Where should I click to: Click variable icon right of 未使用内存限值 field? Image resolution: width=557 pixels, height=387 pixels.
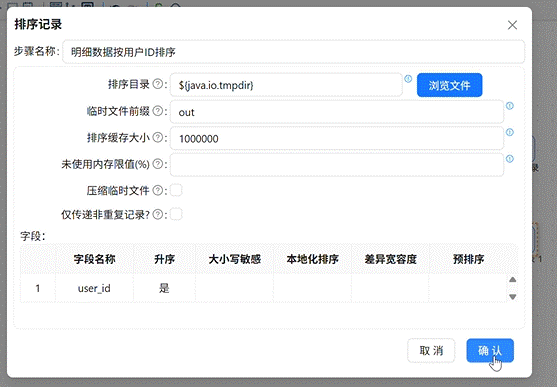tap(510, 158)
